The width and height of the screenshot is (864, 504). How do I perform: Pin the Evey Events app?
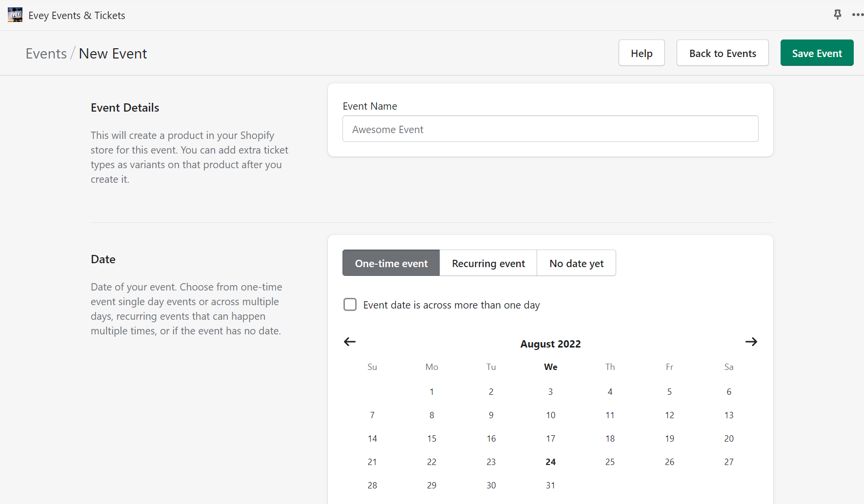point(837,15)
